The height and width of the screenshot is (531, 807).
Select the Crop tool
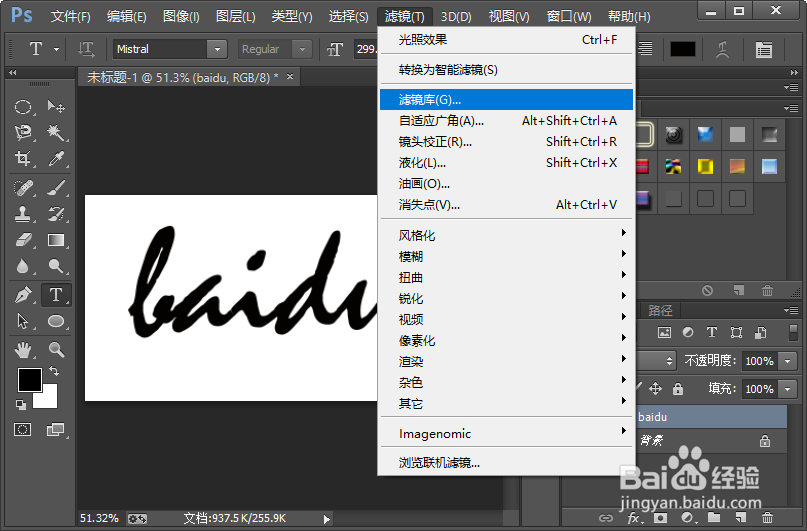click(x=23, y=158)
